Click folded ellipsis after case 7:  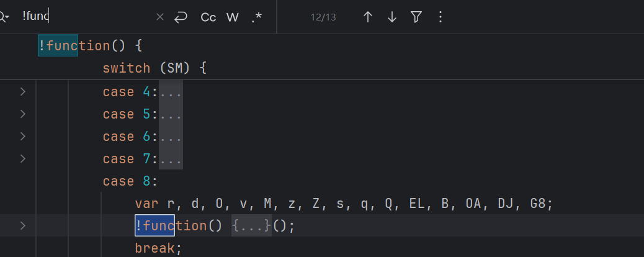coord(171,159)
